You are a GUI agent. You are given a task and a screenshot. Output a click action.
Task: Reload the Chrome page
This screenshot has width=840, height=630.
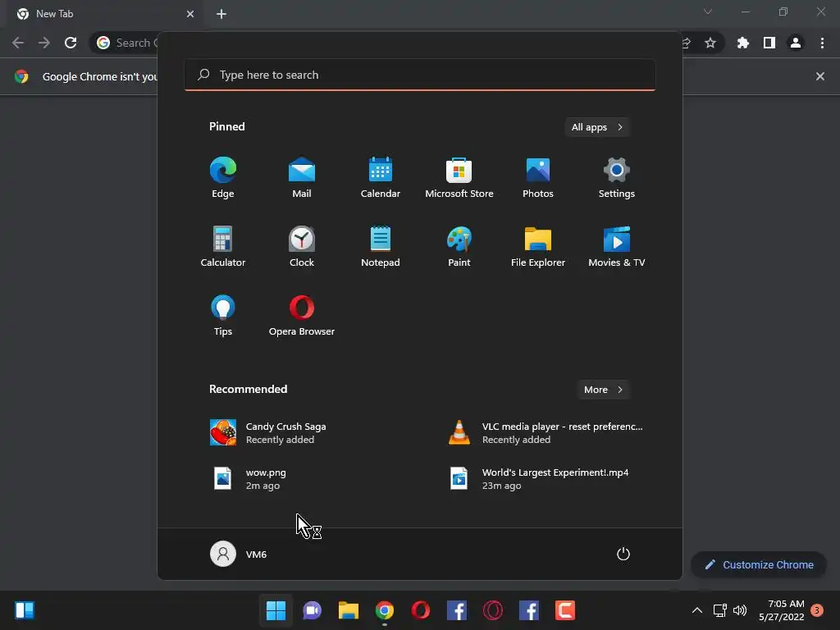click(x=71, y=43)
